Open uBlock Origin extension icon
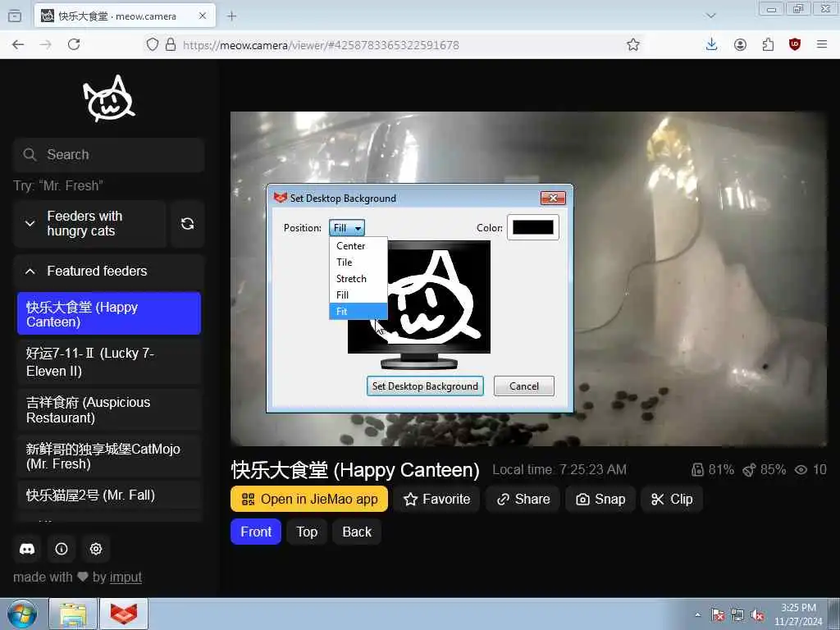 [x=795, y=44]
